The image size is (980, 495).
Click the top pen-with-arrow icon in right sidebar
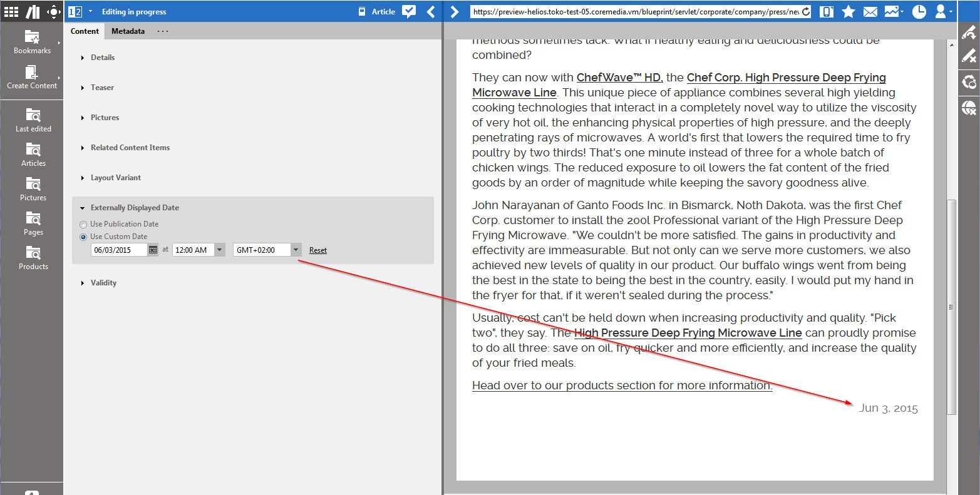(x=969, y=32)
